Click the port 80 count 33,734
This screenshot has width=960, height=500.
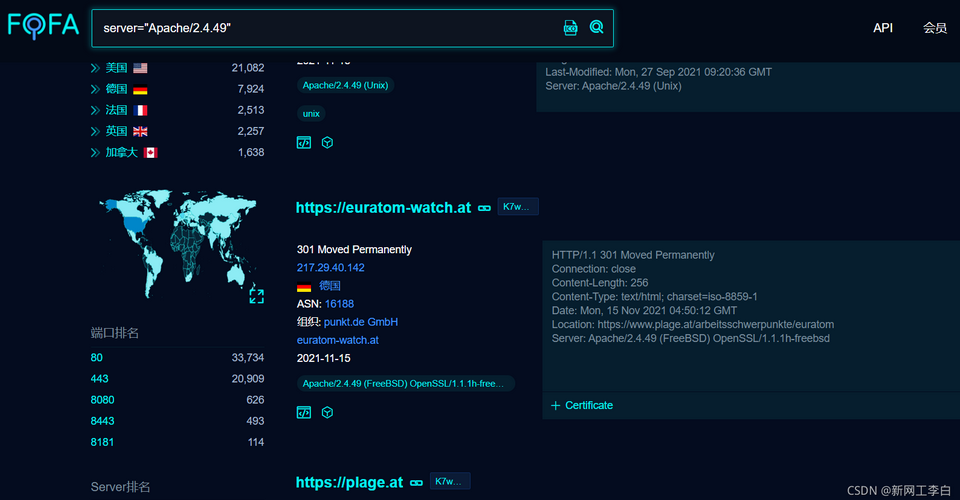pyautogui.click(x=248, y=358)
